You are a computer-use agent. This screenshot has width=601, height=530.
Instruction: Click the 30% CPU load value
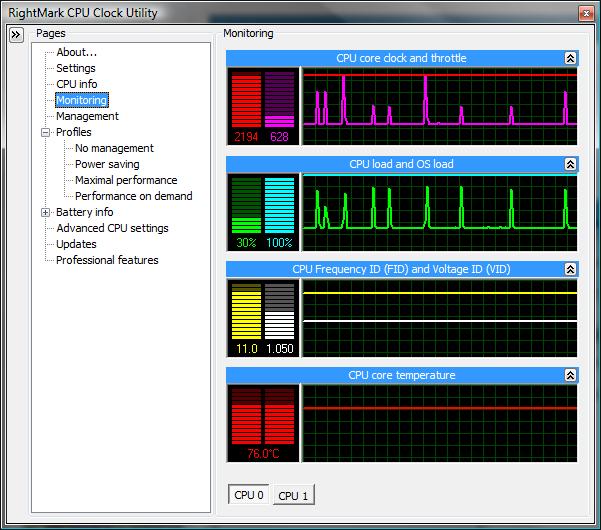(246, 243)
